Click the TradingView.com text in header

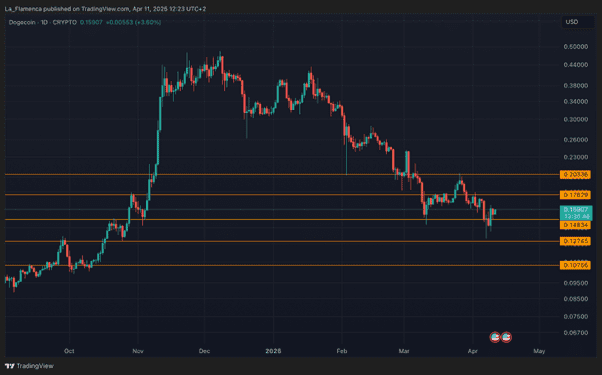[105, 8]
